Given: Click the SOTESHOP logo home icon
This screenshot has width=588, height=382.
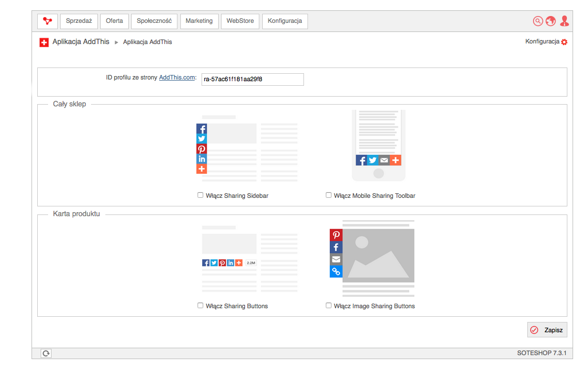Looking at the screenshot, I should pyautogui.click(x=48, y=21).
